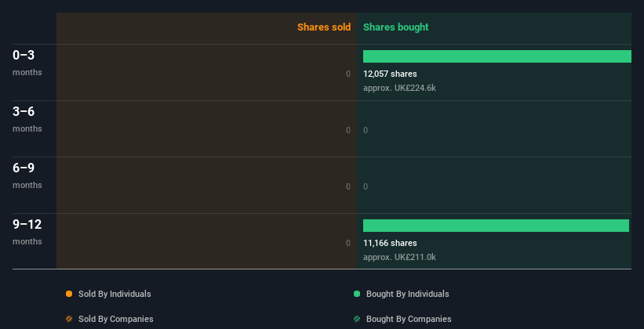Select the 6–9 months row label
The height and width of the screenshot is (329, 644).
tap(27, 175)
